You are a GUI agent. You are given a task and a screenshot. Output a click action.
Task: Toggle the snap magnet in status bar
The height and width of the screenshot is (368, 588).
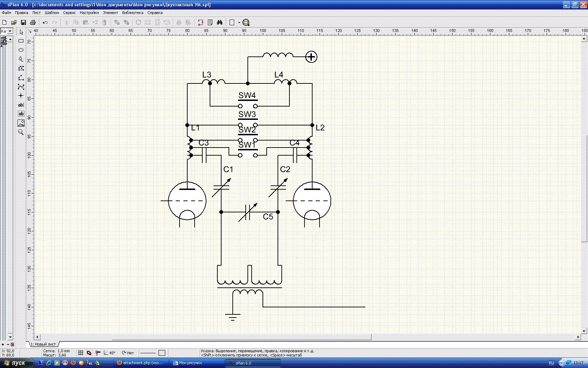click(89, 353)
